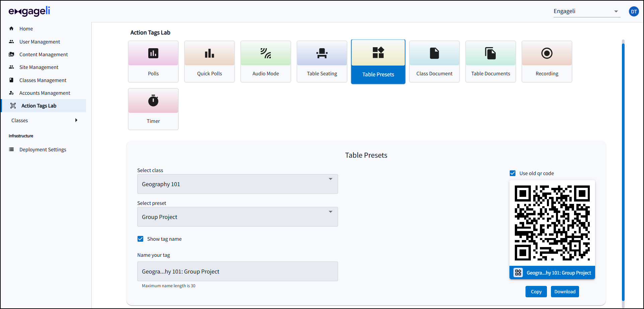Select the Class Document label
644x309 pixels.
(x=434, y=74)
